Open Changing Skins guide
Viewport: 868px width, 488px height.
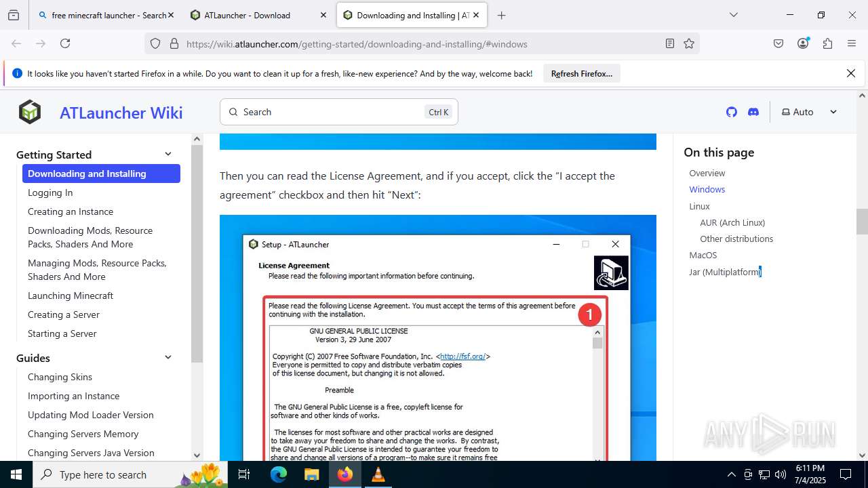click(x=60, y=377)
